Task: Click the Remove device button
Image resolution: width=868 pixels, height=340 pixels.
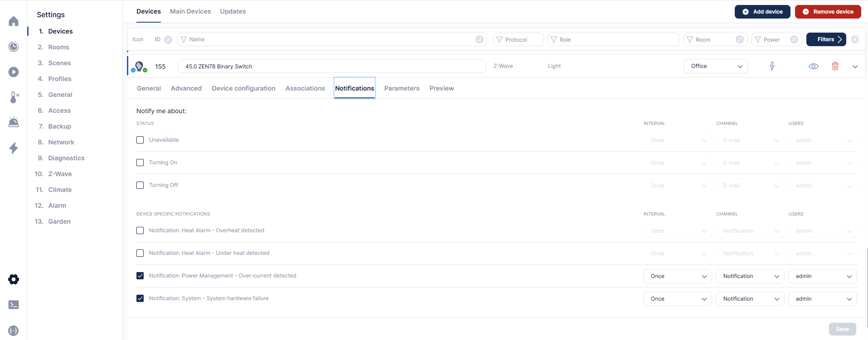Action: [828, 12]
